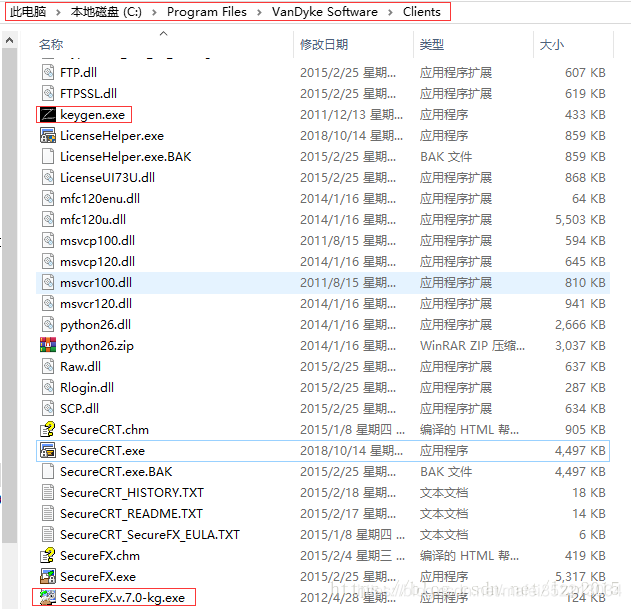The width and height of the screenshot is (631, 609).
Task: Click file name SecureFX.chm
Action: click(100, 555)
